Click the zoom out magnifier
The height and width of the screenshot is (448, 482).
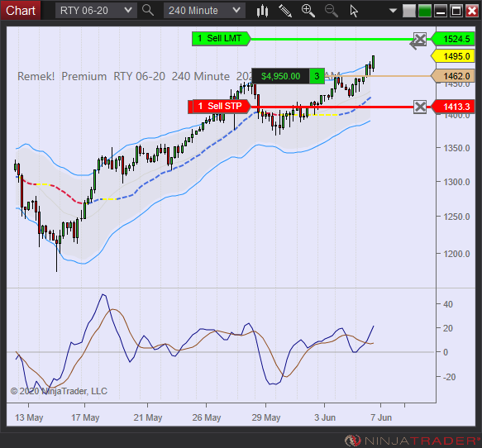point(332,11)
